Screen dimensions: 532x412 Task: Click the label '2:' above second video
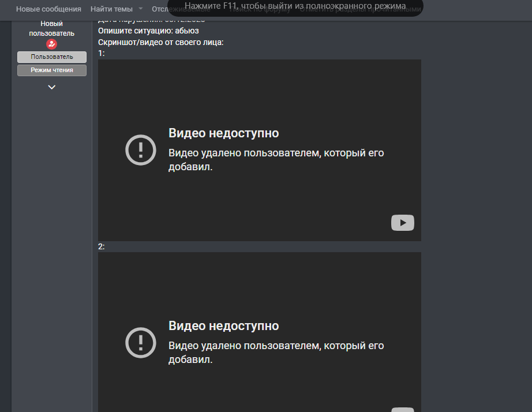point(101,247)
